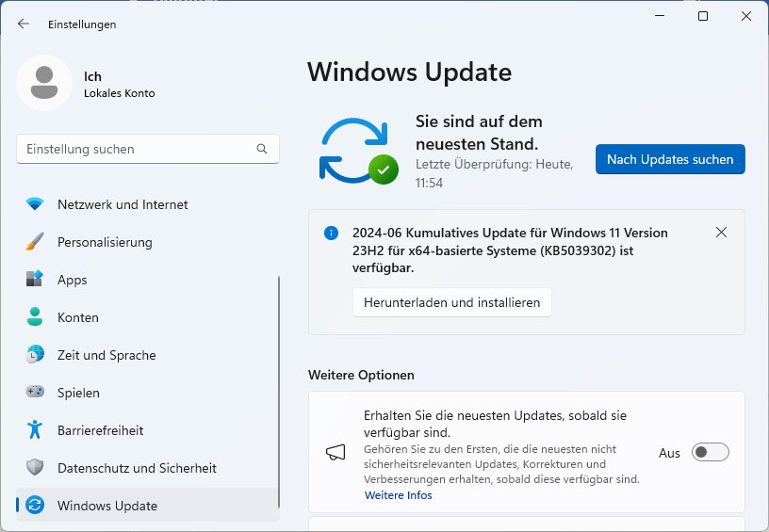Open the Weitere Infos link
The height and width of the screenshot is (532, 769).
pos(399,495)
